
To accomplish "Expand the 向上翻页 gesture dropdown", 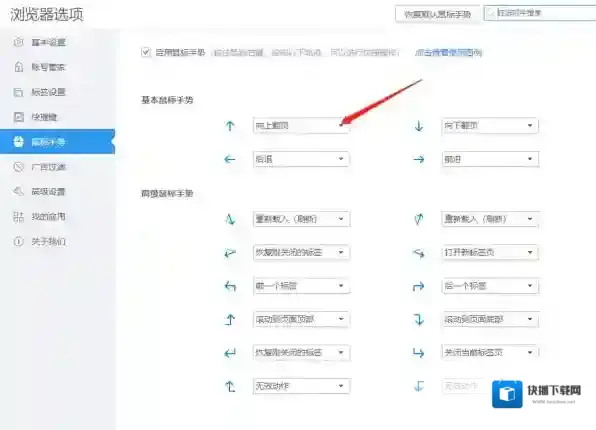I will pyautogui.click(x=301, y=125).
